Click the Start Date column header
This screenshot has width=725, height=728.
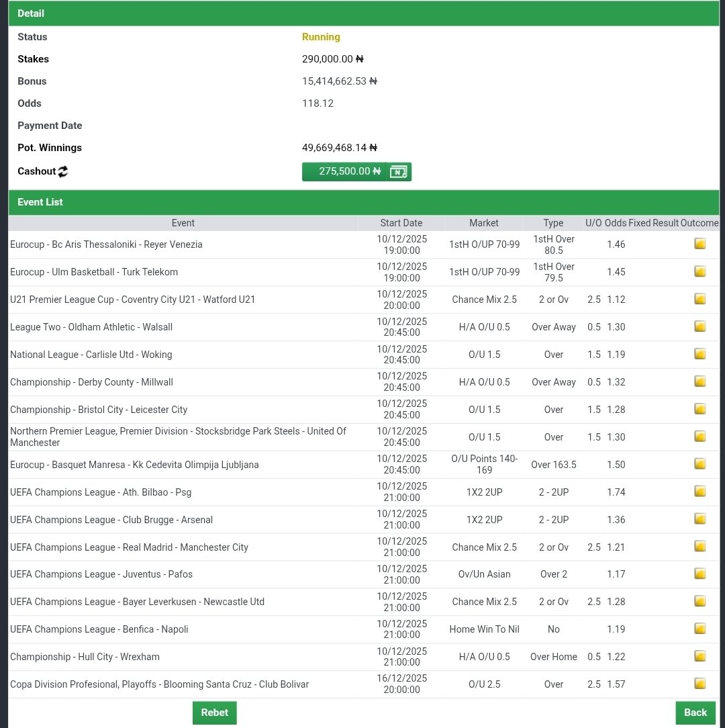click(x=401, y=223)
